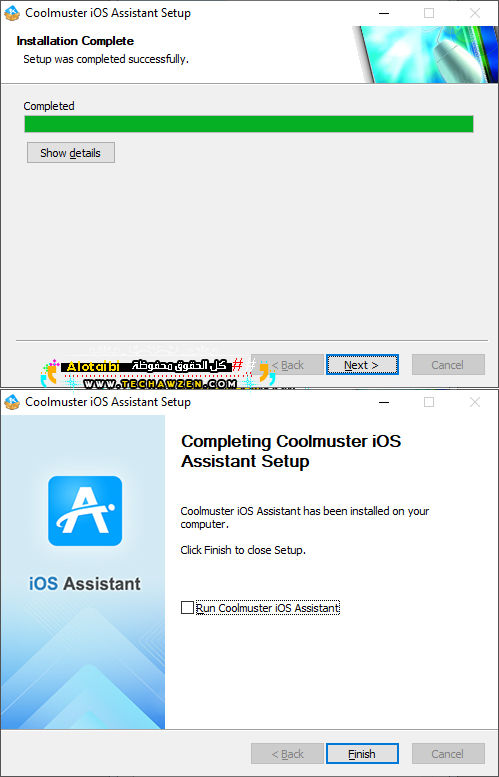The height and width of the screenshot is (777, 499).
Task: Click the blue iOS Assistant app logo
Action: click(x=85, y=511)
